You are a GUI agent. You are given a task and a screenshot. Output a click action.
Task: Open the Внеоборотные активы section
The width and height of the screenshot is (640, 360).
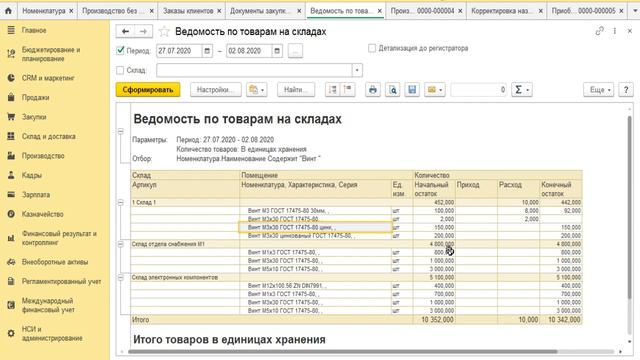[55, 262]
